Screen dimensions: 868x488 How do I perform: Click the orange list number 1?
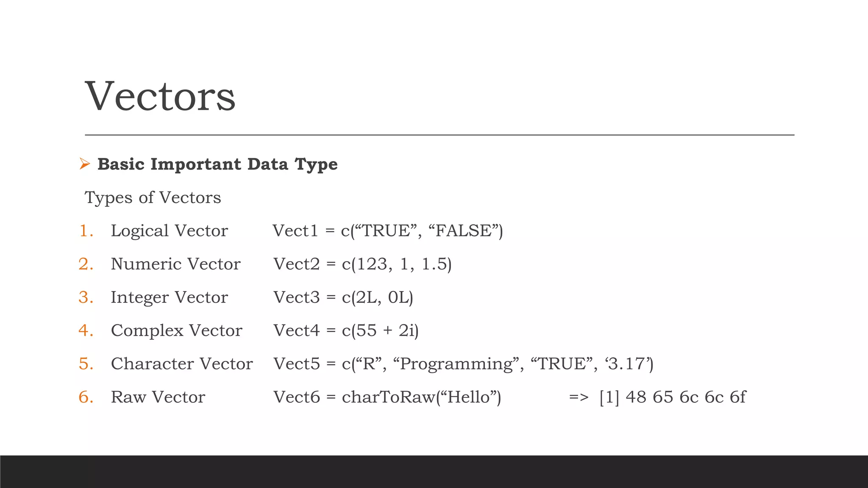coord(86,231)
